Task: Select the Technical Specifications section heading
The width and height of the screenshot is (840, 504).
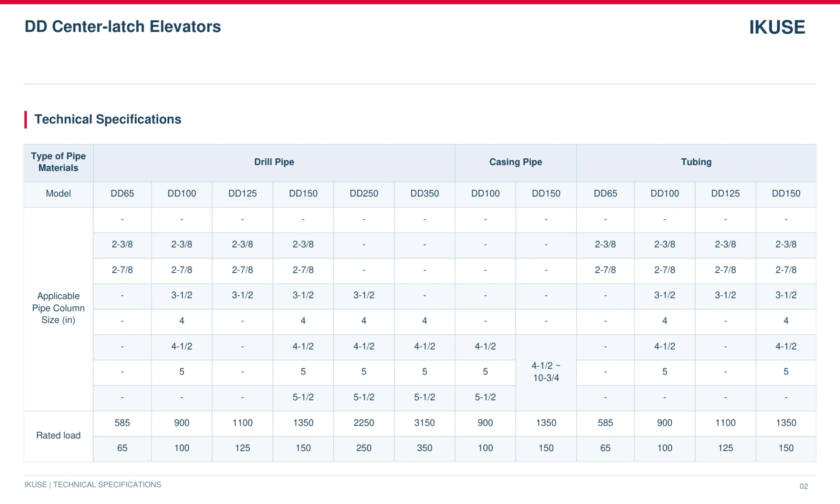Action: [108, 119]
